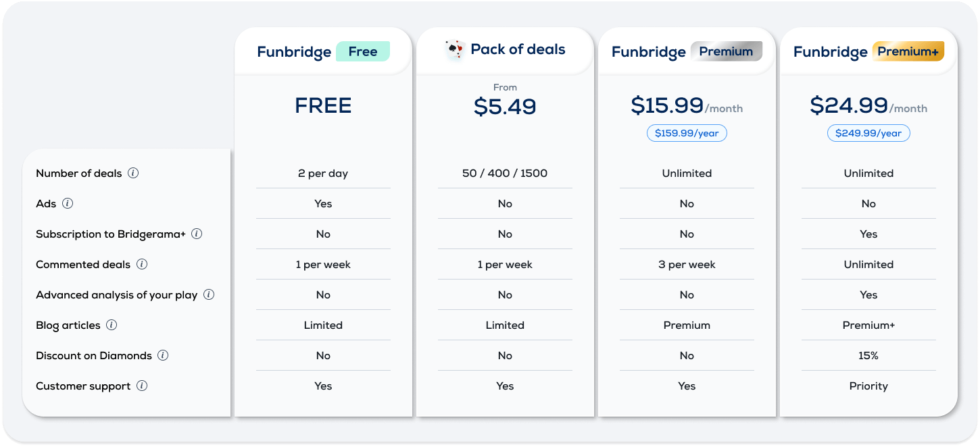Click info icon next to Commented deals
This screenshot has height=447, width=980.
(x=142, y=264)
